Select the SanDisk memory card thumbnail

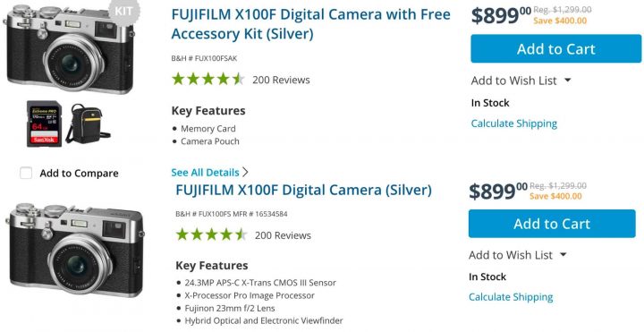tap(45, 123)
